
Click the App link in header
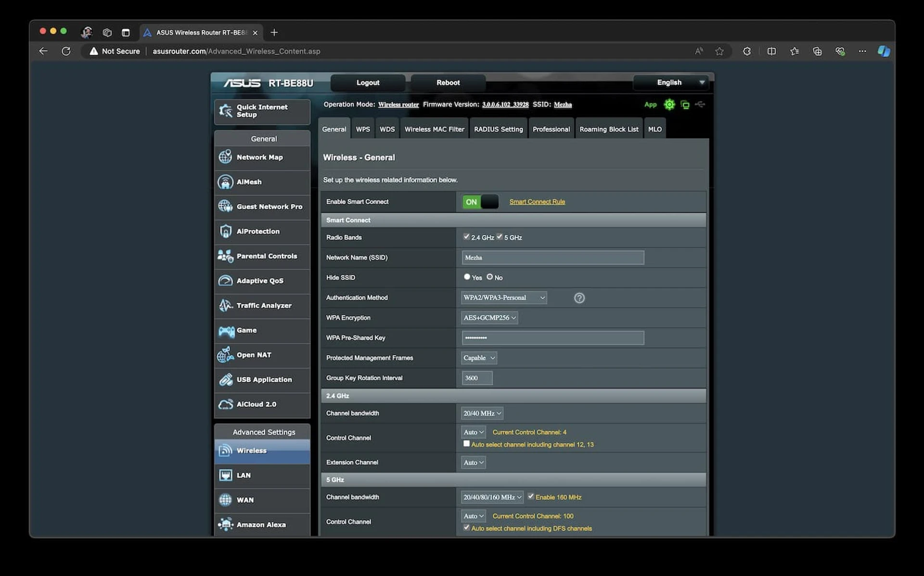click(650, 105)
